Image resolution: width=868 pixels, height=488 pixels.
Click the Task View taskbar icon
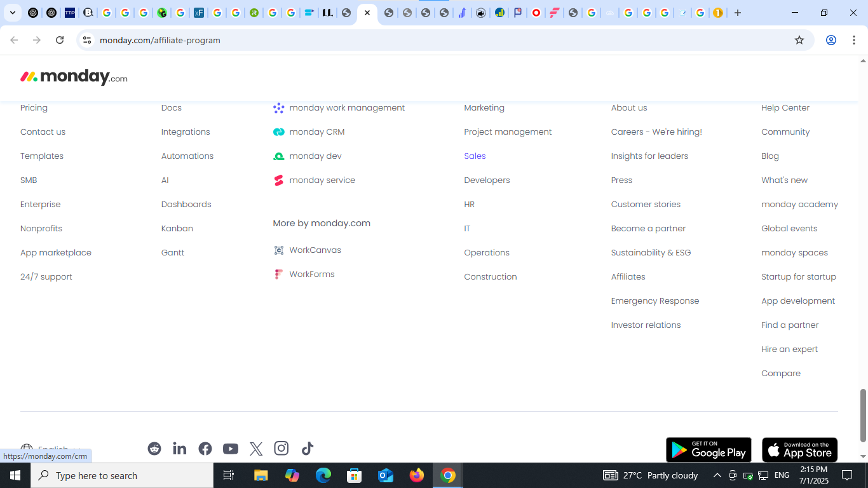point(229,475)
